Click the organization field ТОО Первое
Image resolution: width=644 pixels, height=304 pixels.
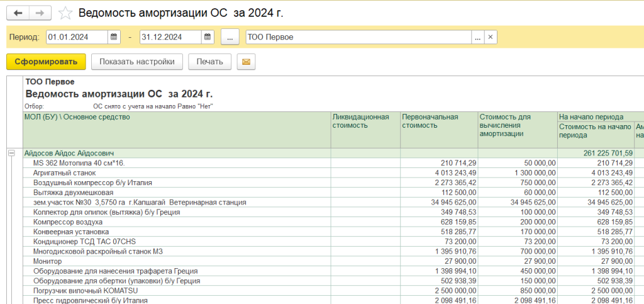[357, 37]
